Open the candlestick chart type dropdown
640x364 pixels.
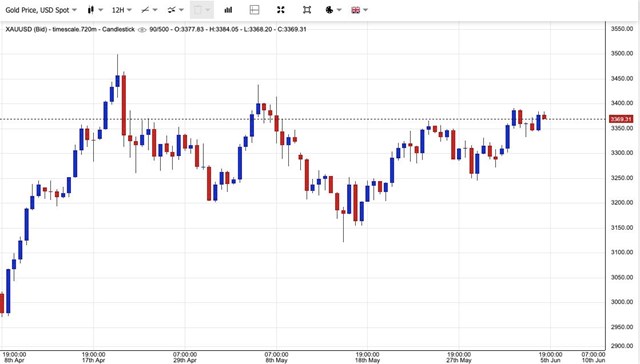[x=95, y=10]
